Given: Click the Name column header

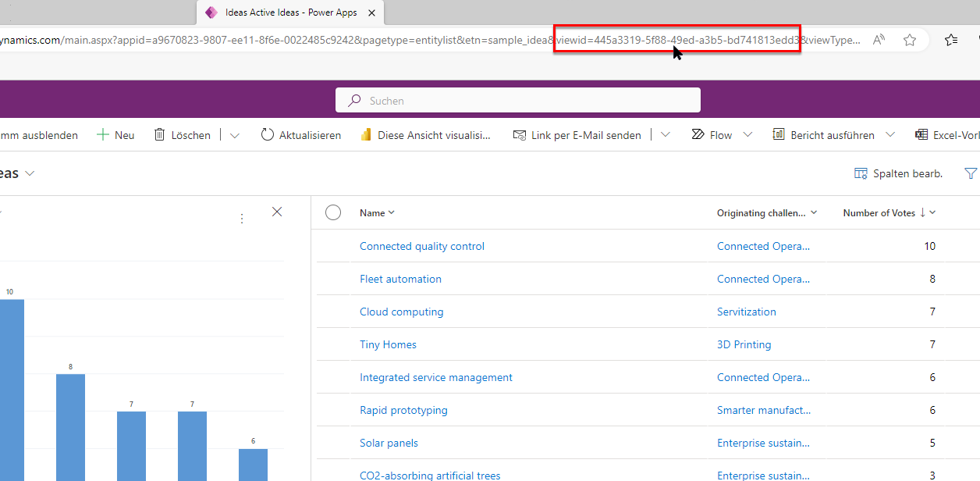Looking at the screenshot, I should pyautogui.click(x=372, y=212).
